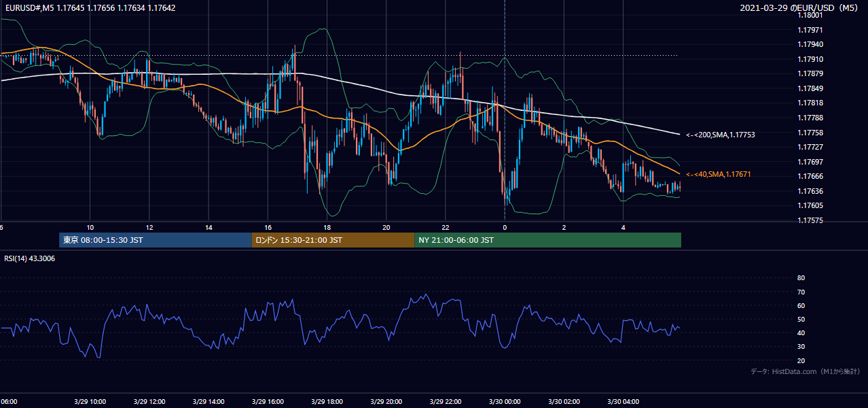Click the 2021-03-29 EUR/USD (M5) title
This screenshot has width=868, height=408.
[799, 8]
